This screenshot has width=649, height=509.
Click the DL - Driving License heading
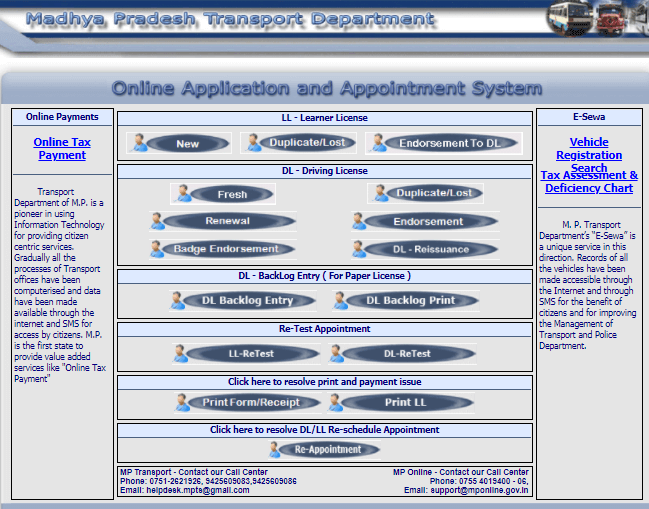[324, 171]
